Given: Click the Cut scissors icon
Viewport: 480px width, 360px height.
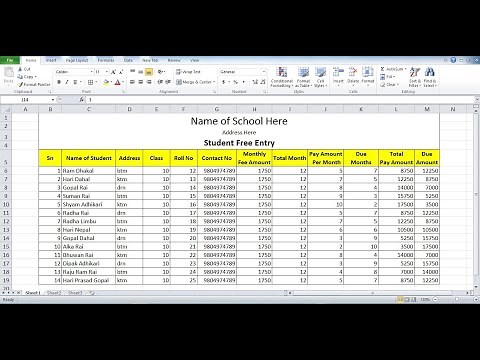Looking at the screenshot, I should (x=20, y=69).
